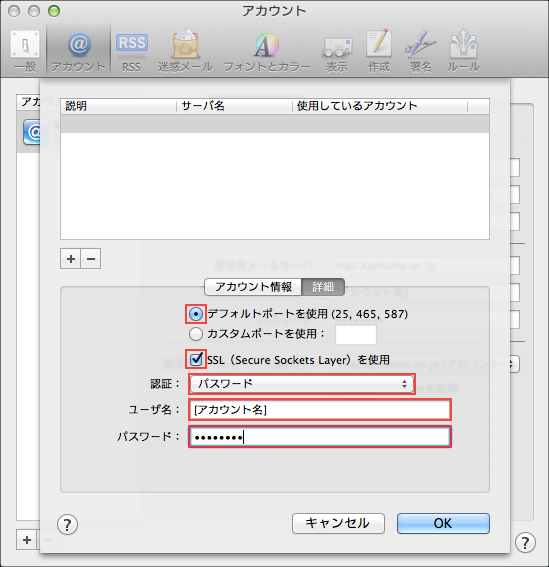The image size is (549, 567).
Task: Click the キャンセル button
Action: (x=338, y=523)
